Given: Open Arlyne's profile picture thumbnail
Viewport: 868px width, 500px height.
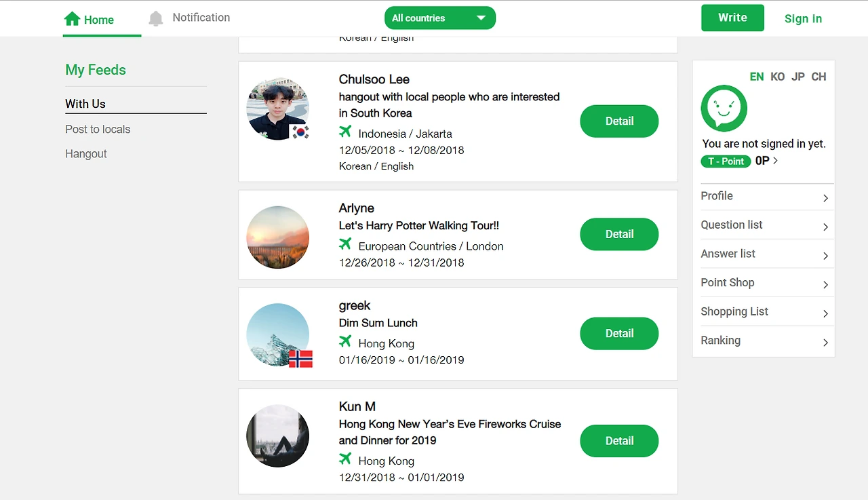Looking at the screenshot, I should (x=277, y=237).
